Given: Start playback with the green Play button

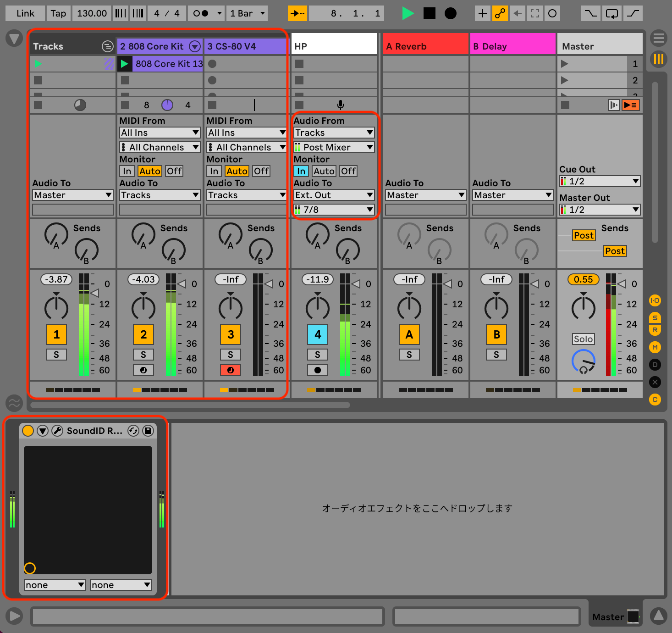Looking at the screenshot, I should coord(407,13).
